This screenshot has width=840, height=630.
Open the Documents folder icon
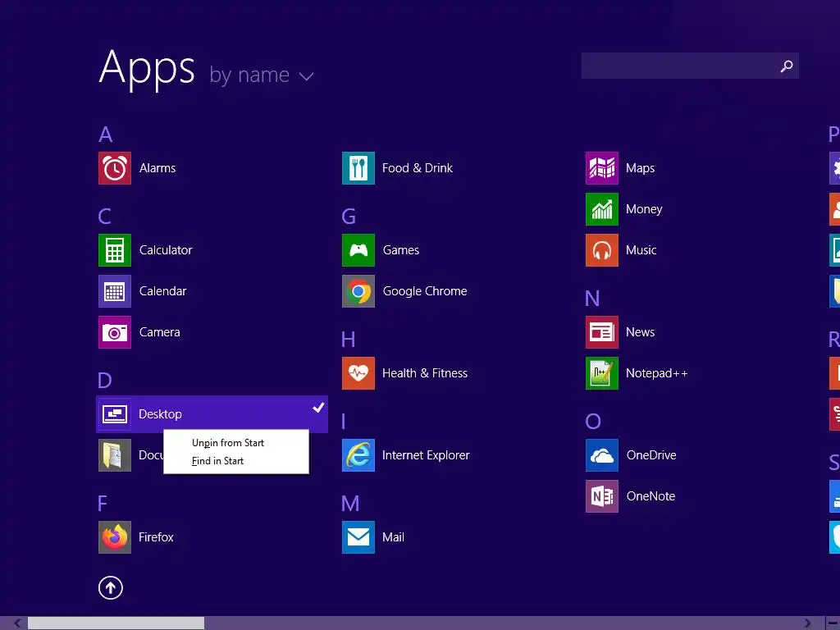115,455
